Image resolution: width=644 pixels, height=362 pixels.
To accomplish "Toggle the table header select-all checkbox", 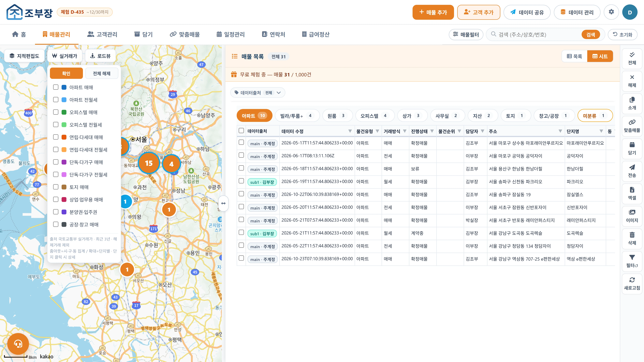I will pyautogui.click(x=241, y=131).
